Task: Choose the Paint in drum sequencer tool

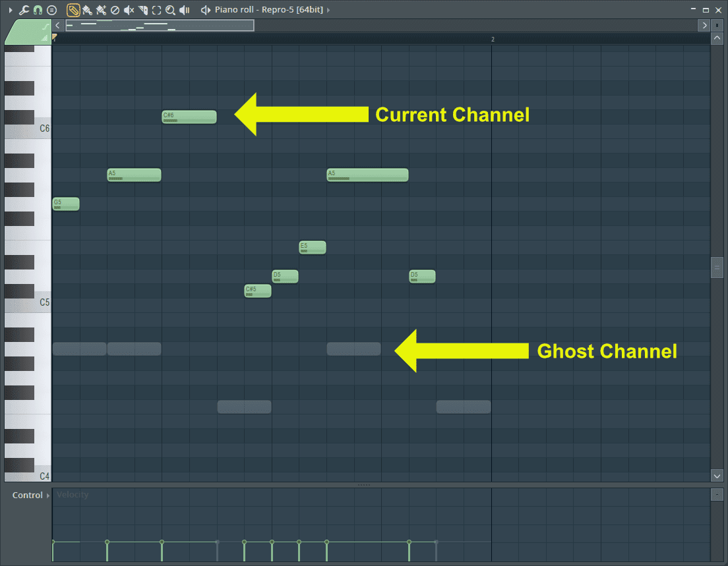Action: (101, 10)
